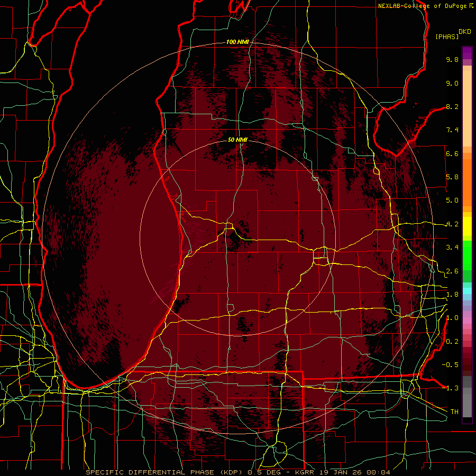Select the pink segment of the color bar
This screenshot has height=476, width=476.
click(x=467, y=321)
